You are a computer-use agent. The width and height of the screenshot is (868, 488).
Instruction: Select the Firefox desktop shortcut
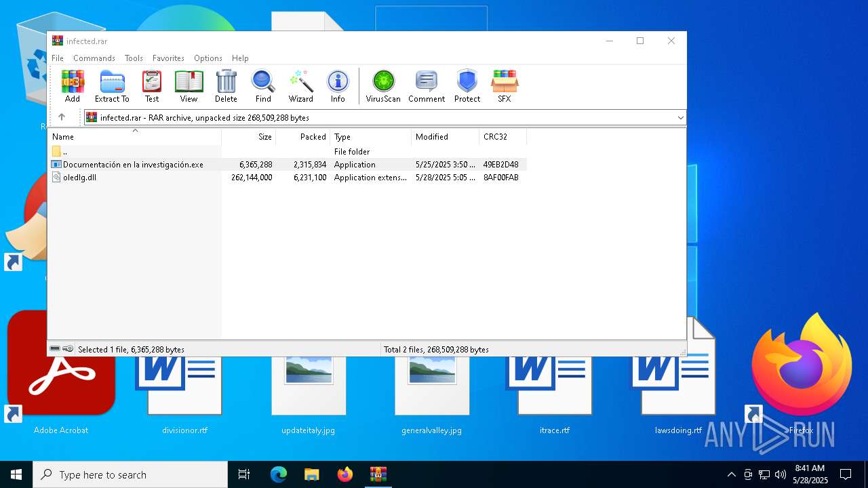tap(800, 373)
